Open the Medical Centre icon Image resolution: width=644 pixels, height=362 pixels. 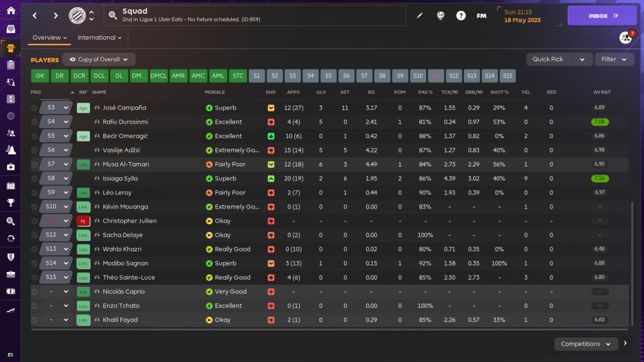click(11, 167)
